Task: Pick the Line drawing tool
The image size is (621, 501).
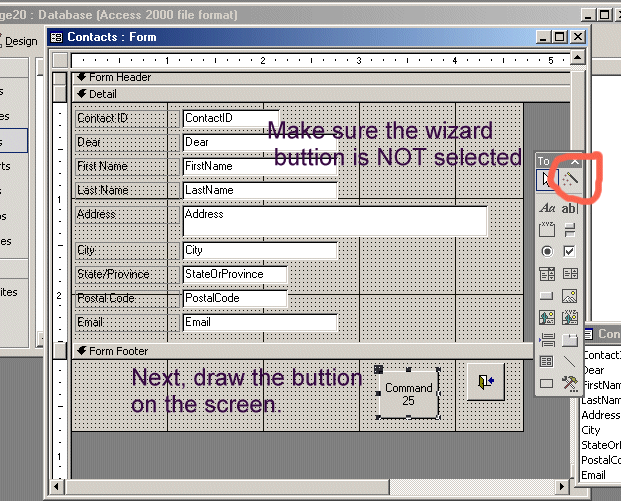Action: 569,361
